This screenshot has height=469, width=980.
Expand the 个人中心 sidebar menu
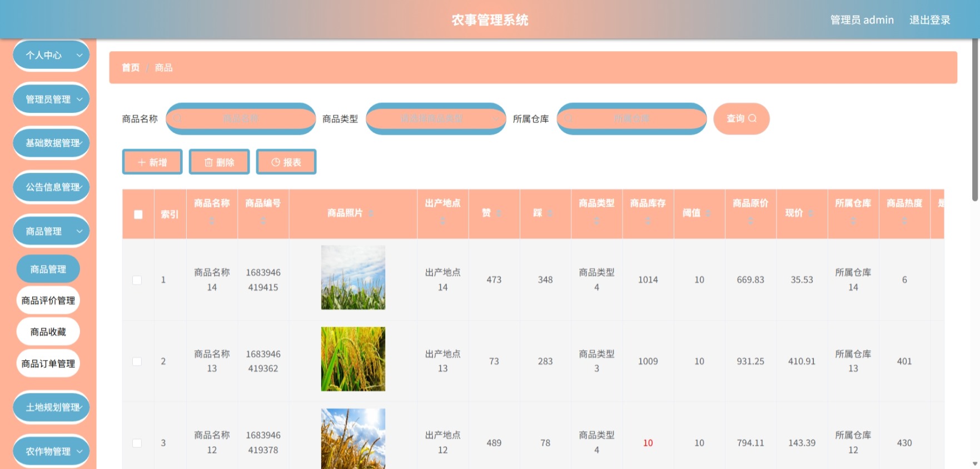pos(51,55)
